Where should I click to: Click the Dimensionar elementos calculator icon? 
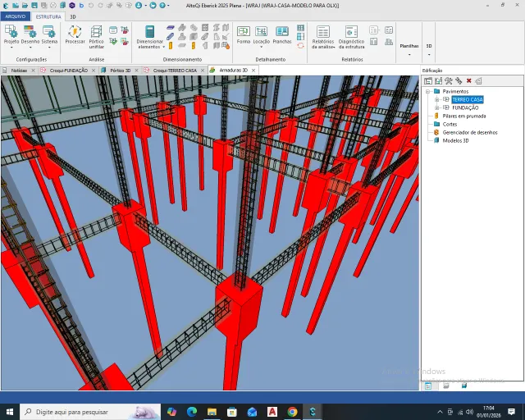pos(149,32)
